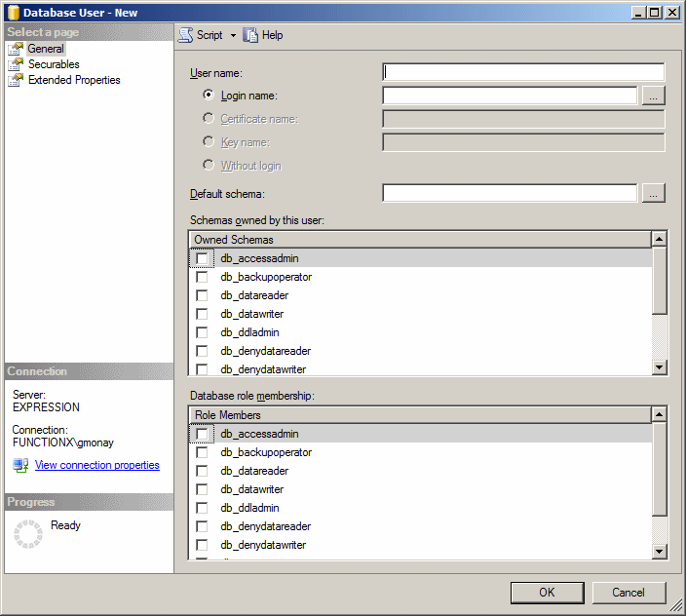This screenshot has height=616, width=686.
Task: Focus the Login name text field
Action: click(510, 96)
